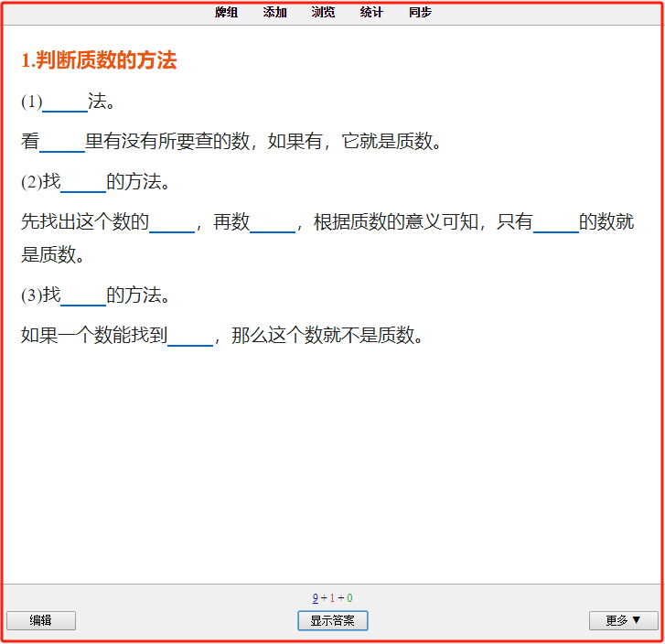Click the green review count 0
Screen dimensions: 665x644
pyautogui.click(x=349, y=597)
